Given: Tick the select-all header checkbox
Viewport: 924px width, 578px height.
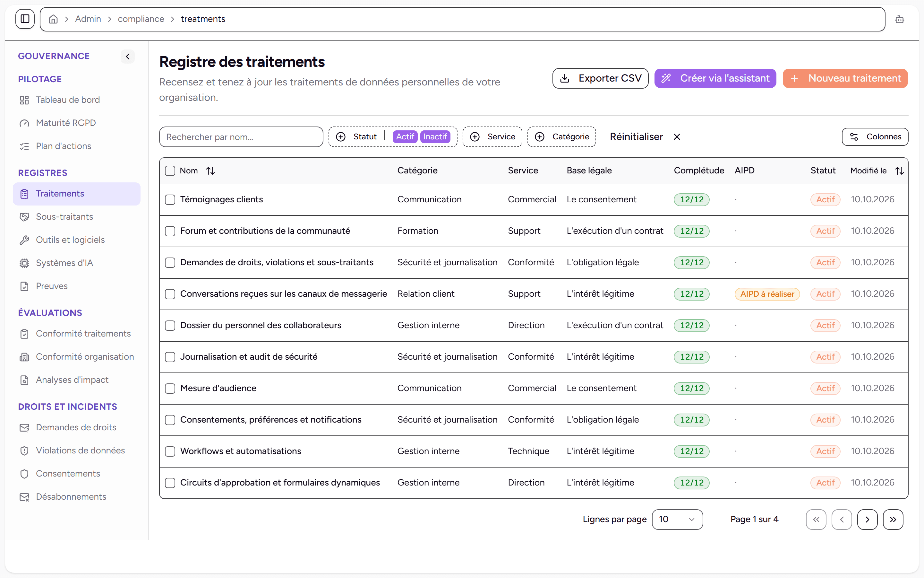Looking at the screenshot, I should tap(170, 171).
